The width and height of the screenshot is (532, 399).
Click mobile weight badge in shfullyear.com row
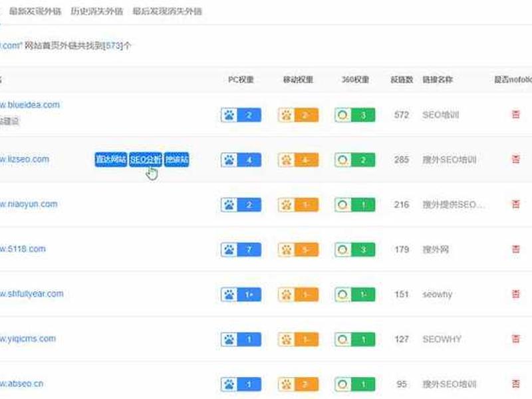tap(298, 295)
